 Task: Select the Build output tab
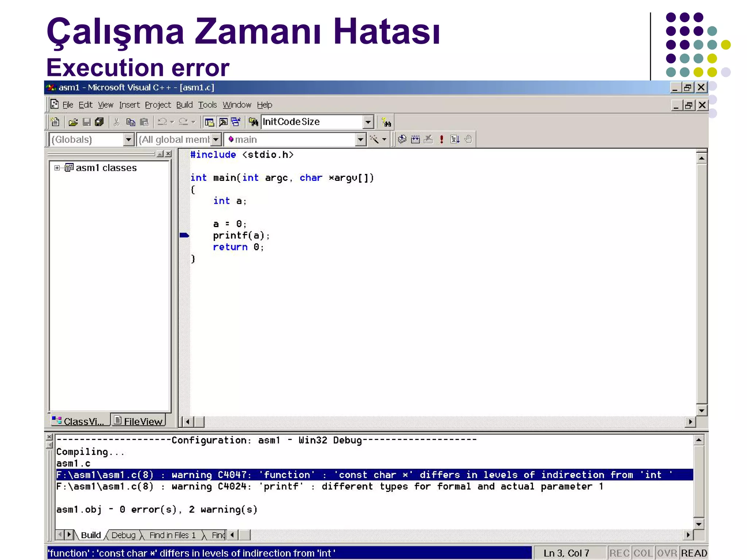click(x=91, y=535)
